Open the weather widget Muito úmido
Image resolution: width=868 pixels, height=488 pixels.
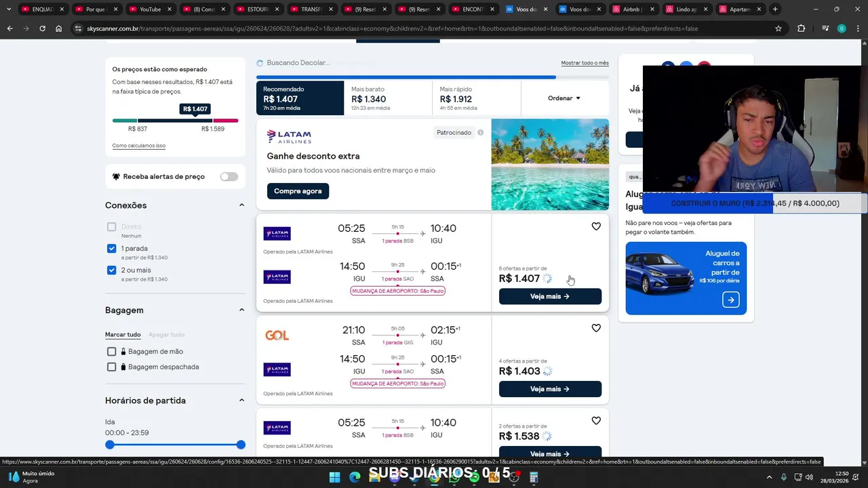pos(31,477)
